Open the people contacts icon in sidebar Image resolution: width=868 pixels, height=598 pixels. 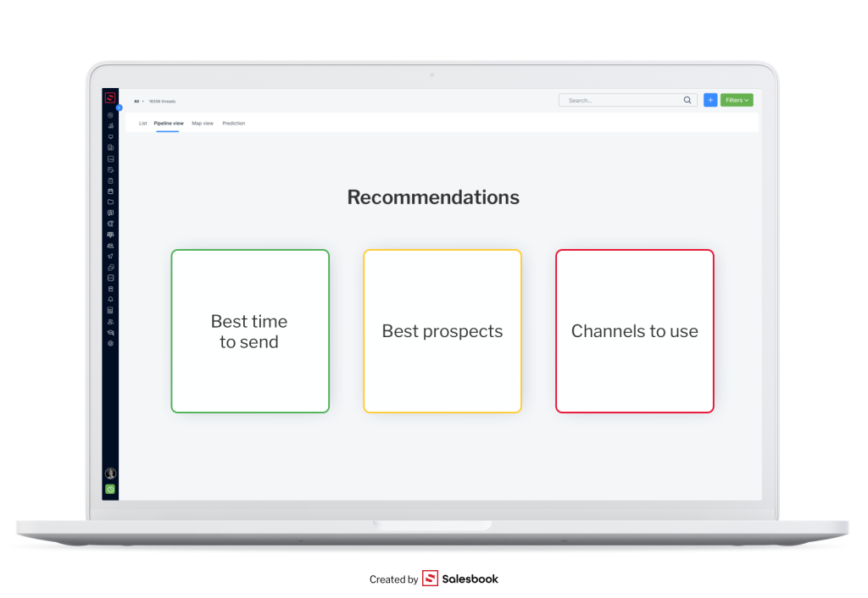[110, 322]
